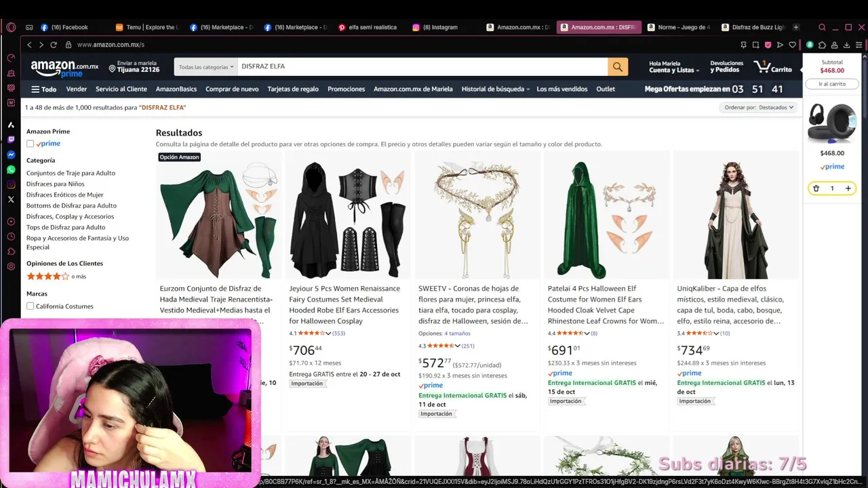Click the tab search magnifier icon

point(822,27)
